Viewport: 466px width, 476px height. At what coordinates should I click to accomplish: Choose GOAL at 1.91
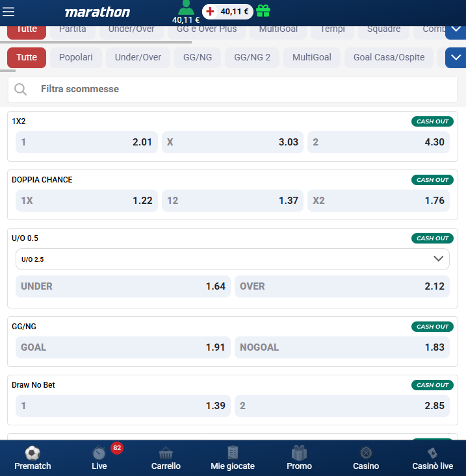point(123,347)
